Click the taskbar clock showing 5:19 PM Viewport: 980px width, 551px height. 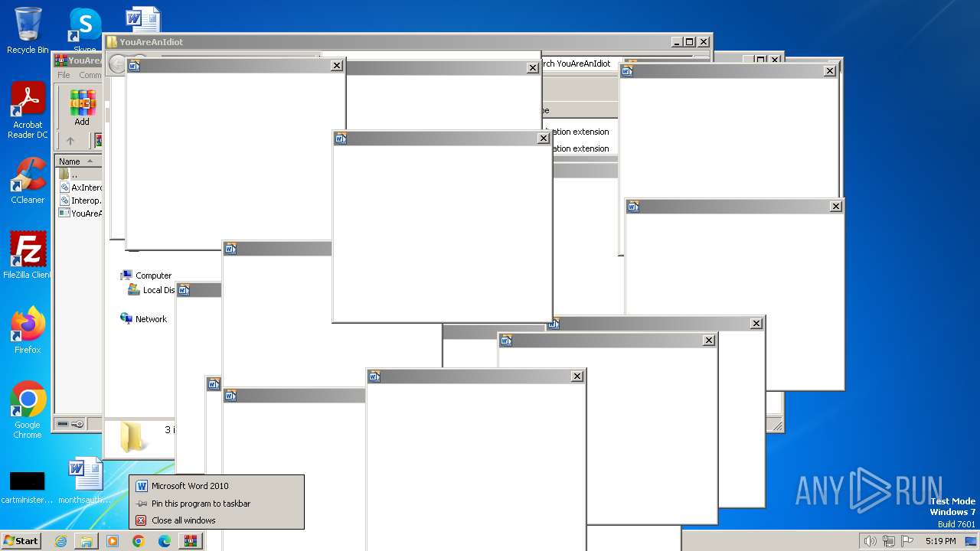940,541
